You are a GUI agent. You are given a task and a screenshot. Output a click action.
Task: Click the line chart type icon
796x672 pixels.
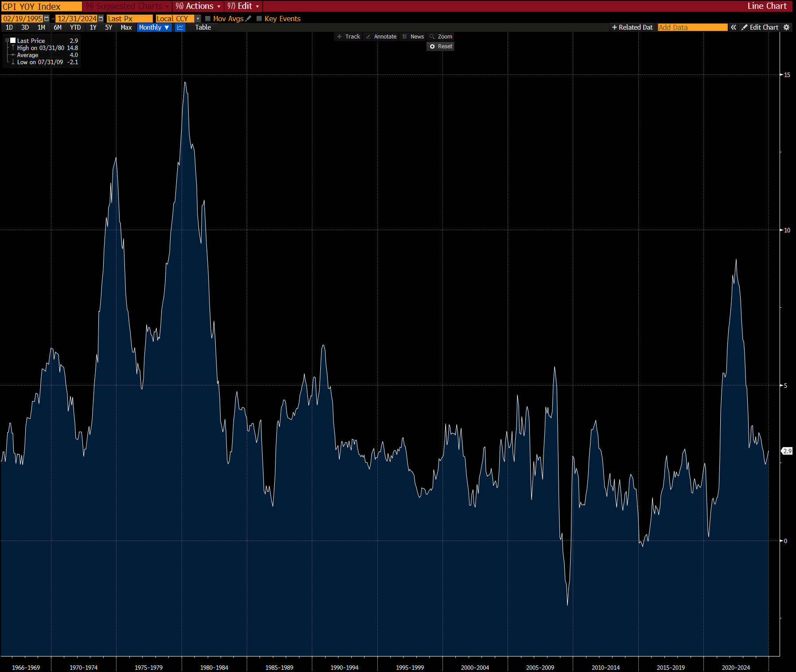[x=180, y=27]
